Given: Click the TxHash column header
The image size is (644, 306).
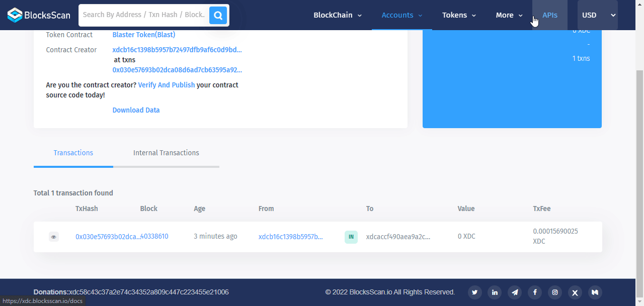Looking at the screenshot, I should (87, 209).
